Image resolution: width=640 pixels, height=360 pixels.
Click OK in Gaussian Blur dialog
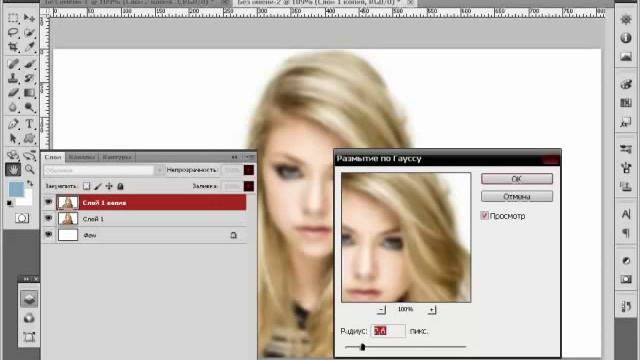click(x=517, y=178)
